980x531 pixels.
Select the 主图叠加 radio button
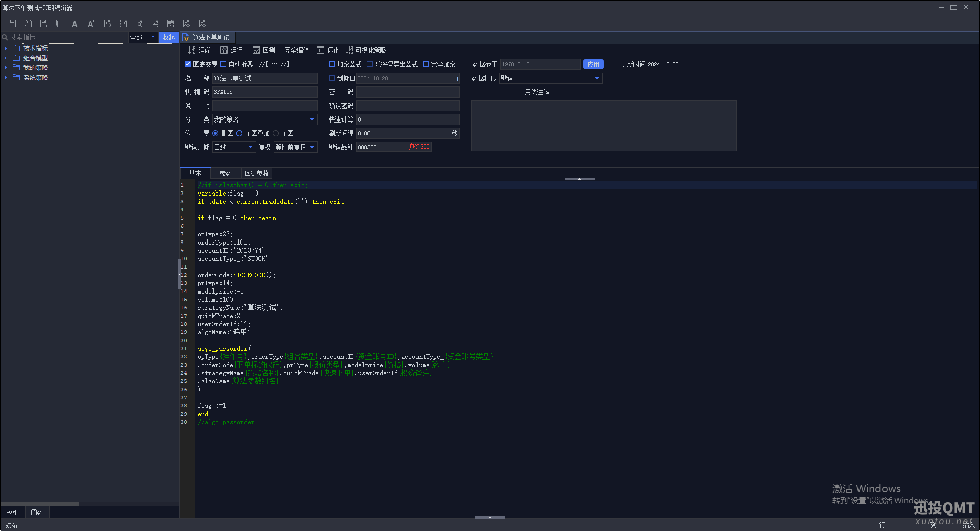click(x=239, y=133)
